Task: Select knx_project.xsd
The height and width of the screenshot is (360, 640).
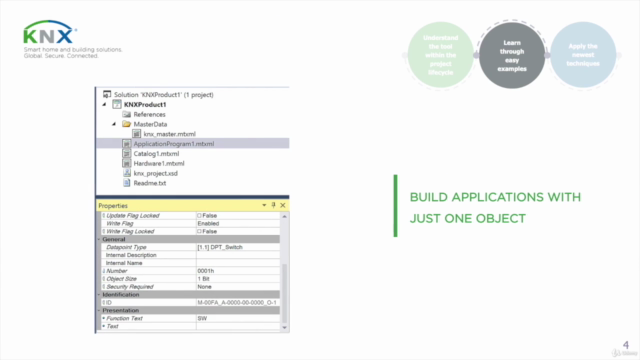Action: [x=156, y=173]
